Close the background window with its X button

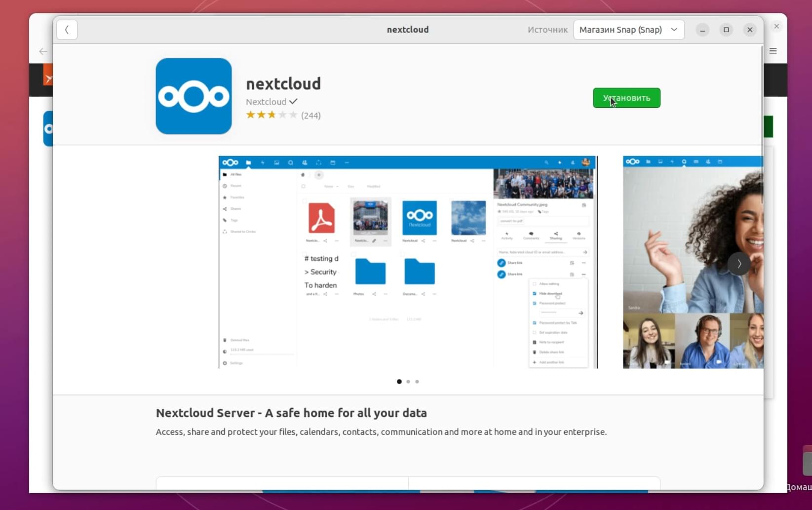pyautogui.click(x=776, y=26)
